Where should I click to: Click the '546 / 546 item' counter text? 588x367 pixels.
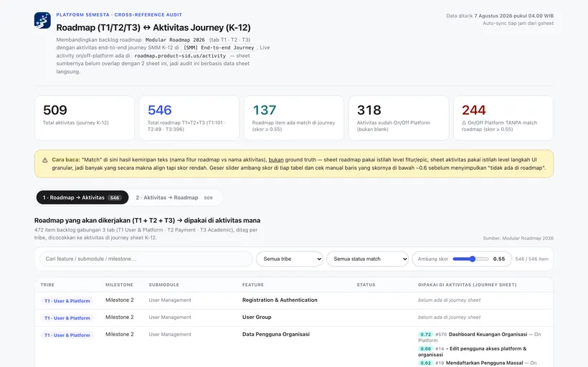click(x=532, y=259)
